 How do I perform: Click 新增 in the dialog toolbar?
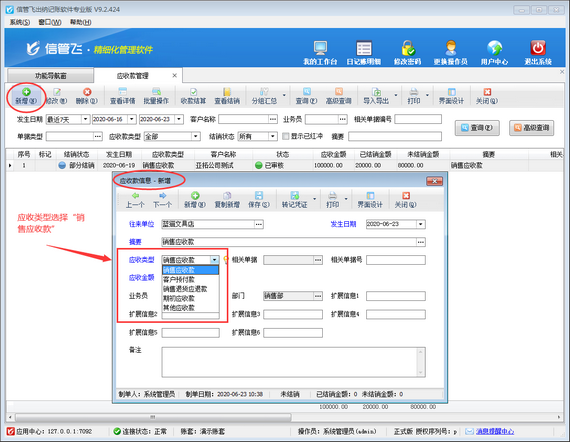pyautogui.click(x=195, y=200)
